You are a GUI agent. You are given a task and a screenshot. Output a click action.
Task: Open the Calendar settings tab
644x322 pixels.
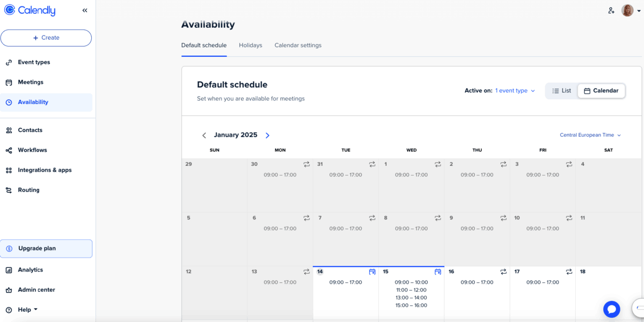pyautogui.click(x=298, y=45)
